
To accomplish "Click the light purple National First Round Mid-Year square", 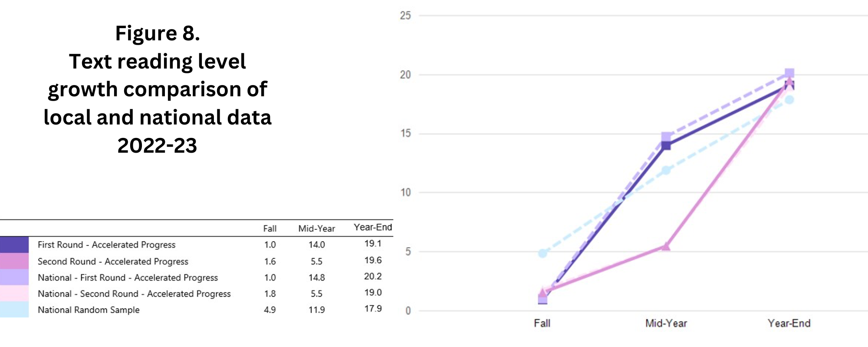I will [666, 137].
